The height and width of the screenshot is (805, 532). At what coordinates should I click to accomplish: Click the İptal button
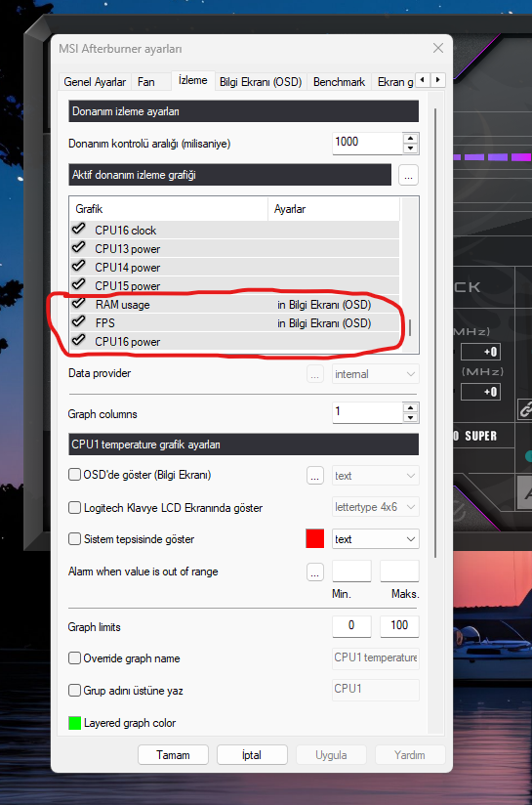click(x=252, y=754)
